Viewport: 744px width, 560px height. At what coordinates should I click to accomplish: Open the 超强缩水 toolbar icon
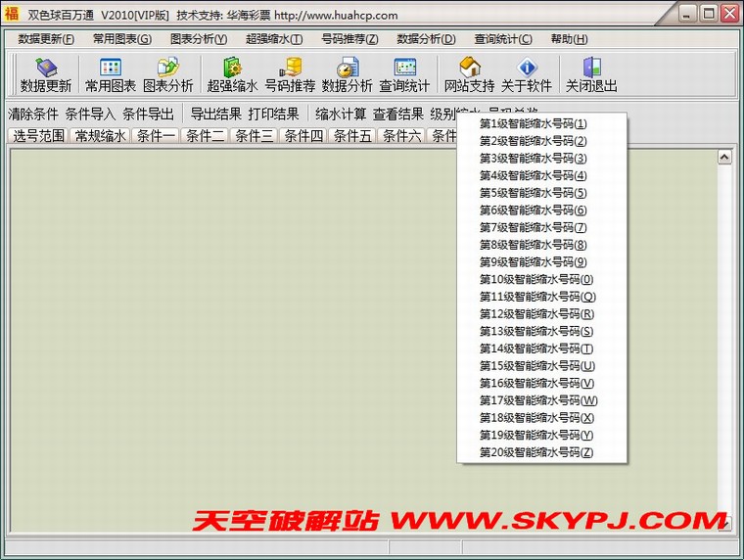click(232, 74)
